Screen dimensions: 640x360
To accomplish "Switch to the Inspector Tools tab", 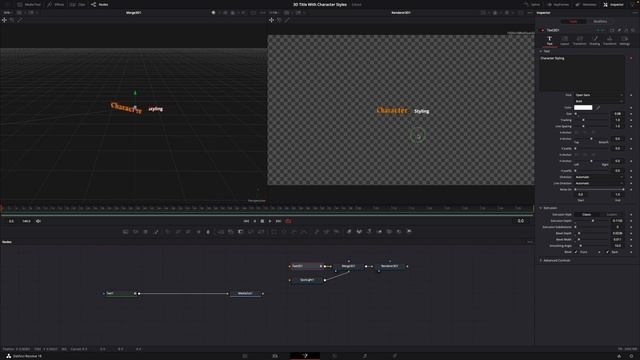I will pos(573,21).
